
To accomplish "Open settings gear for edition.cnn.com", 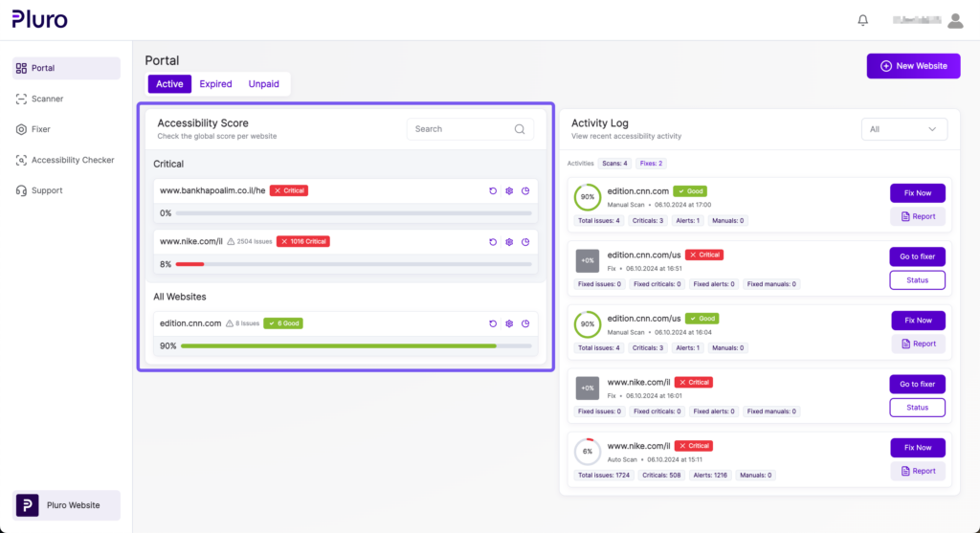I will point(509,323).
